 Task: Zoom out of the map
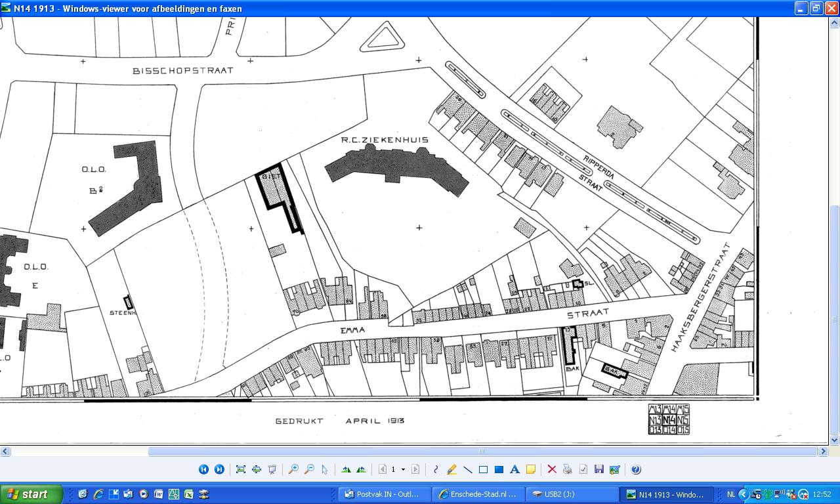[309, 469]
